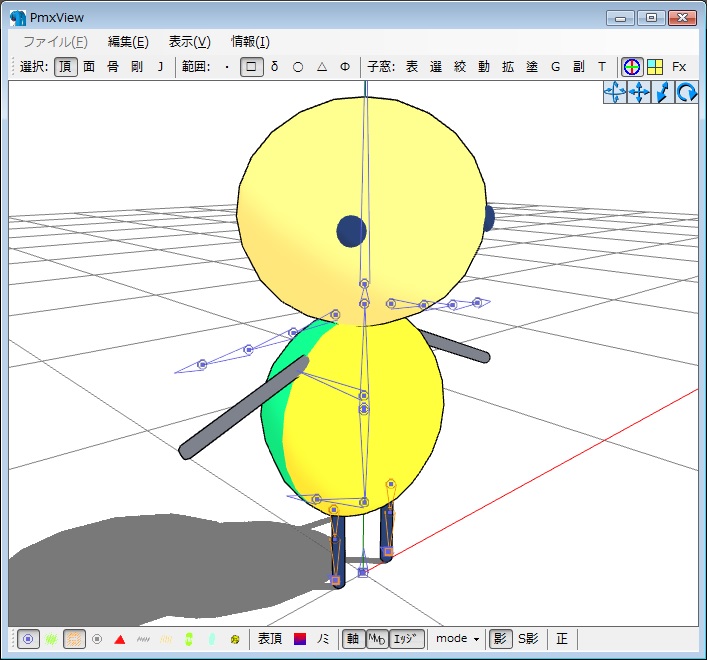The height and width of the screenshot is (660, 707).
Task: Open the mode dropdown
Action: (x=457, y=639)
